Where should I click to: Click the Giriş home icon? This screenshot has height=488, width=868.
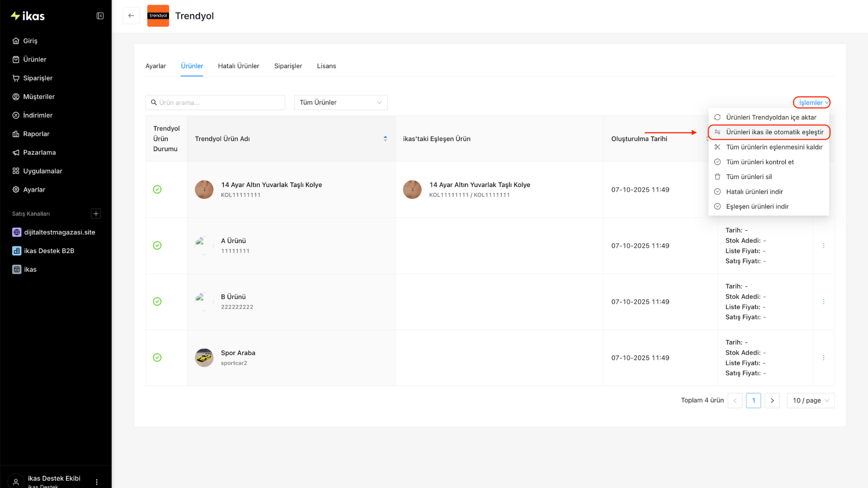tap(16, 41)
